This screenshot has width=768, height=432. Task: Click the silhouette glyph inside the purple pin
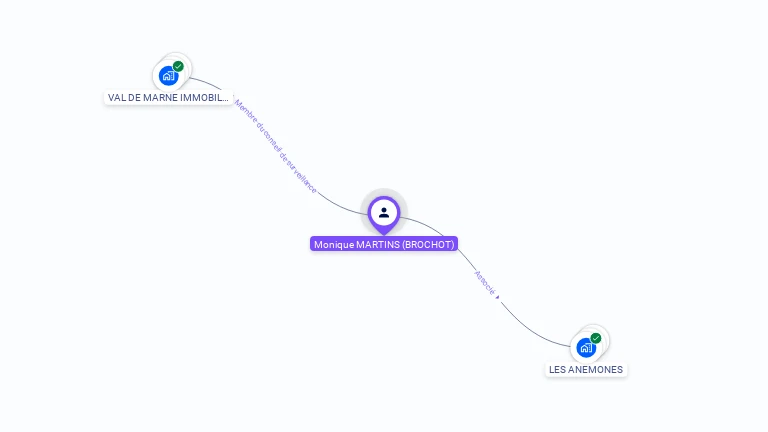click(x=384, y=213)
